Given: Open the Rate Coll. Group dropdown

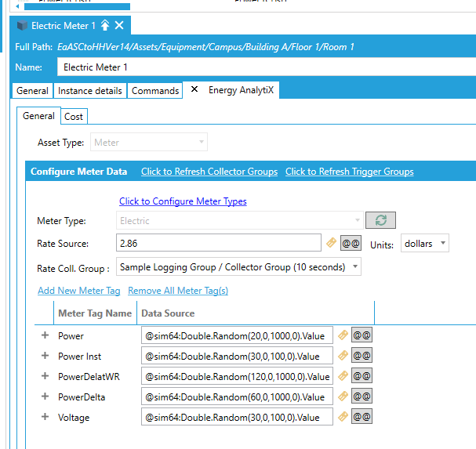Looking at the screenshot, I should [238, 267].
